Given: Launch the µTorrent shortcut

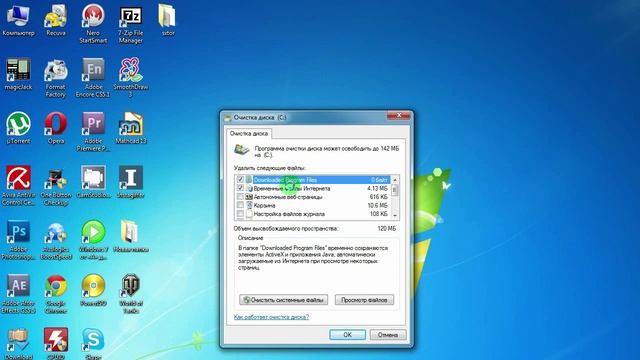Looking at the screenshot, I should pos(18,128).
